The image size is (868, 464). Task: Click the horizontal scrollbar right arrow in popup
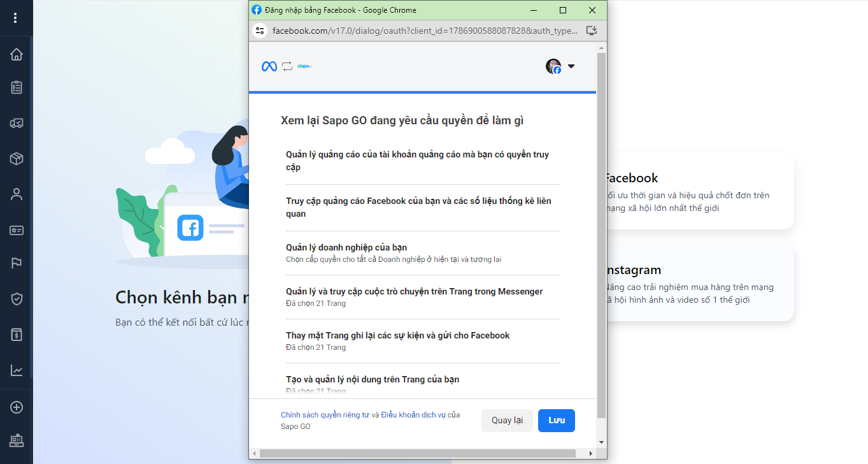[x=591, y=454]
